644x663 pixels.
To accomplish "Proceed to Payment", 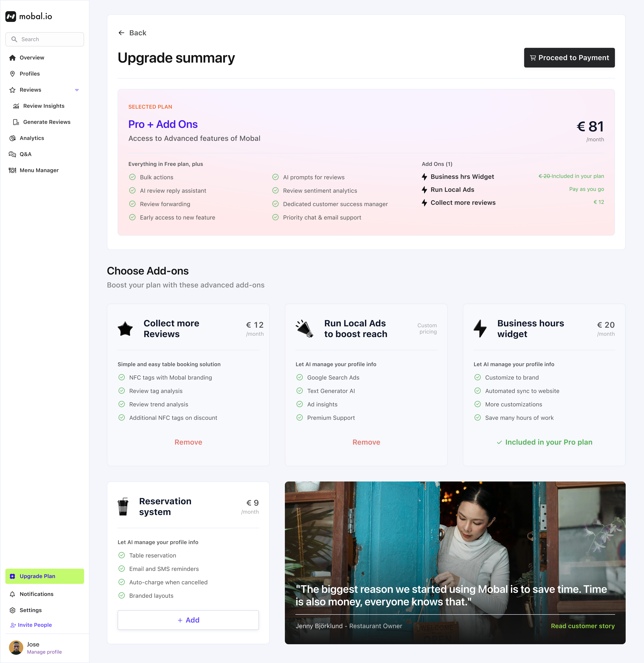I will [x=569, y=58].
